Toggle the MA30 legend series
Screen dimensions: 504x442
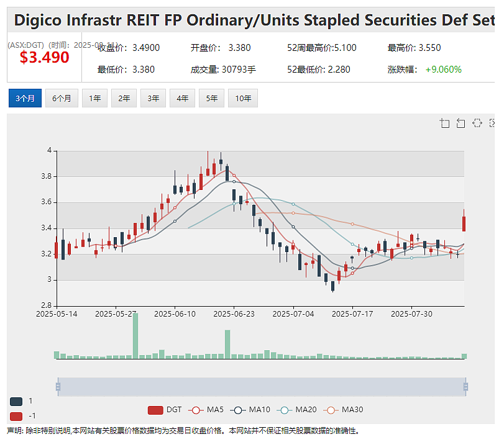(343, 410)
